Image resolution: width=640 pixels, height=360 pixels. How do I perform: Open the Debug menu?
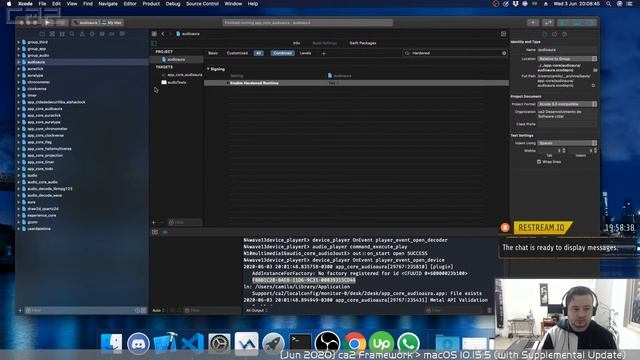tap(173, 4)
